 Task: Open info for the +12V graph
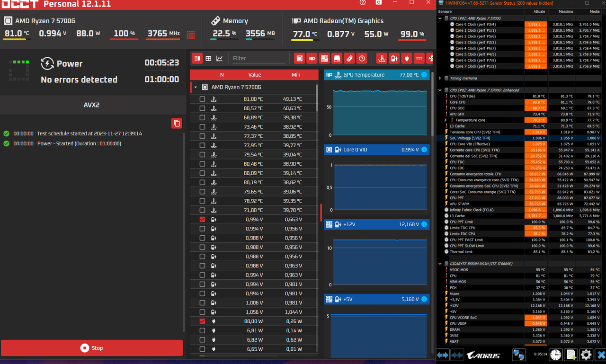(424, 224)
